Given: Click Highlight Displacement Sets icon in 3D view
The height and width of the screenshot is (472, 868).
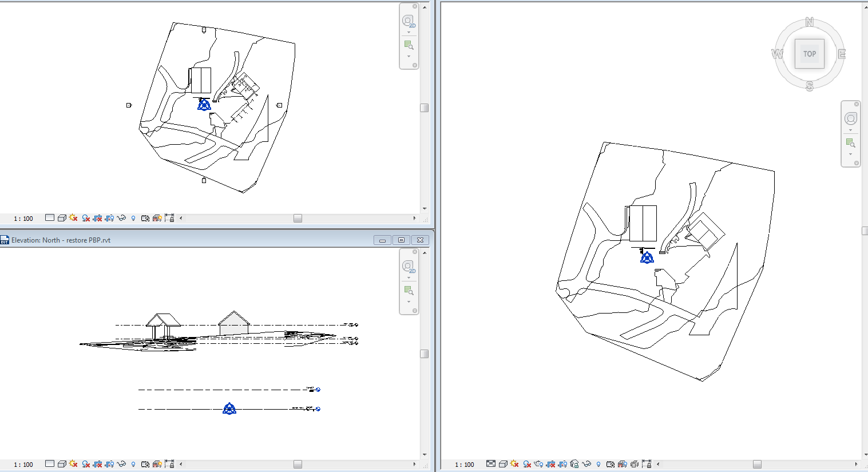Looking at the screenshot, I should [x=635, y=464].
